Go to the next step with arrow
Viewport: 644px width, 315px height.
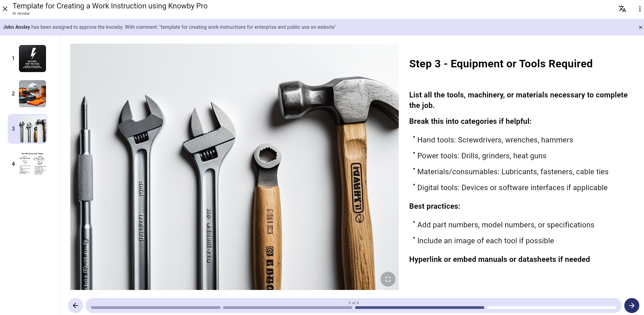[x=631, y=306]
